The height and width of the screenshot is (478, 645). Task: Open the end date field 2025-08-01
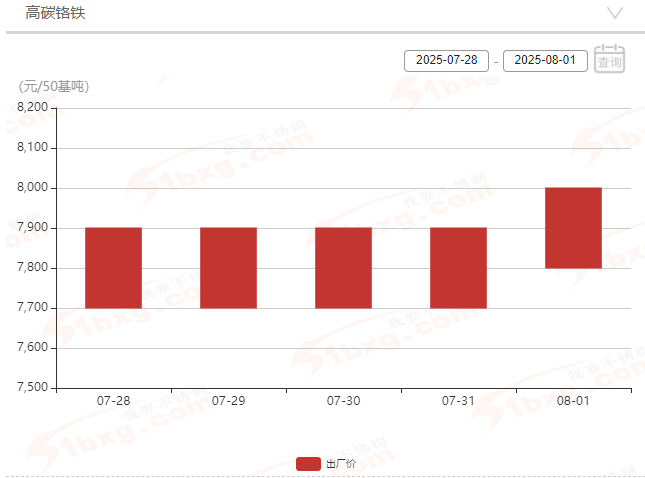tap(545, 61)
